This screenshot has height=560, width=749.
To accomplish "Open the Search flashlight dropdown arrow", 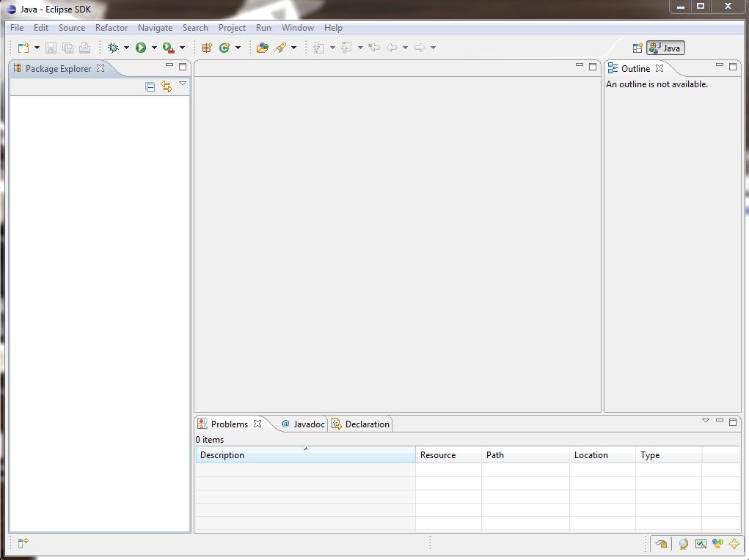I will pos(293,48).
